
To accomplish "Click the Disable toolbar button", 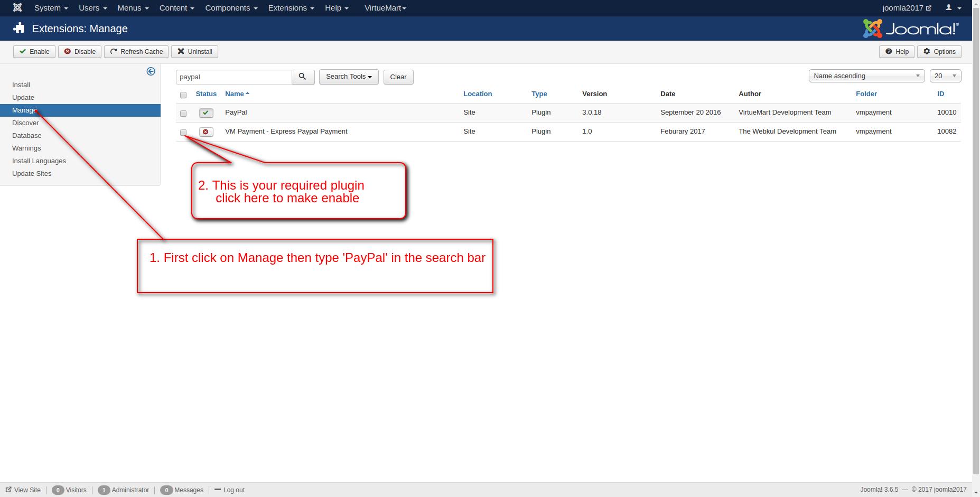I will tap(80, 52).
